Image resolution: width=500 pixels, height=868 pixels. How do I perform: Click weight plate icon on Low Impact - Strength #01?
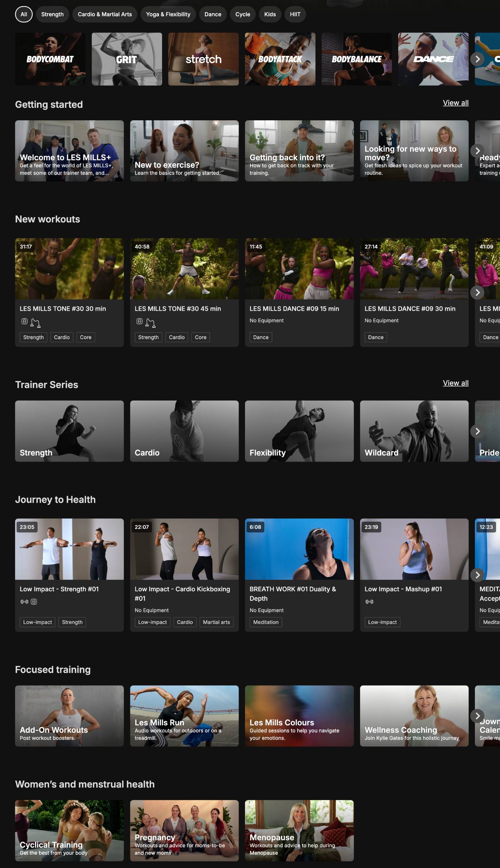pyautogui.click(x=34, y=602)
